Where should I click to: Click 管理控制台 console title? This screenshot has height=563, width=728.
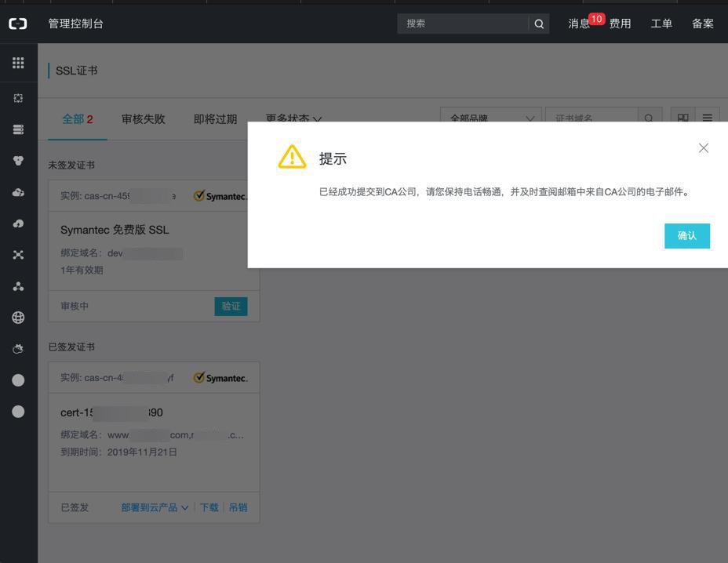point(75,24)
